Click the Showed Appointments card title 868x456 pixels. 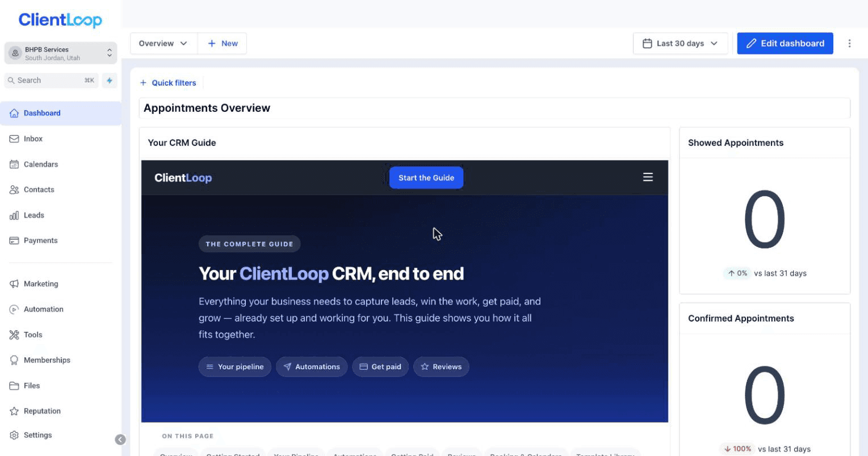click(x=736, y=143)
